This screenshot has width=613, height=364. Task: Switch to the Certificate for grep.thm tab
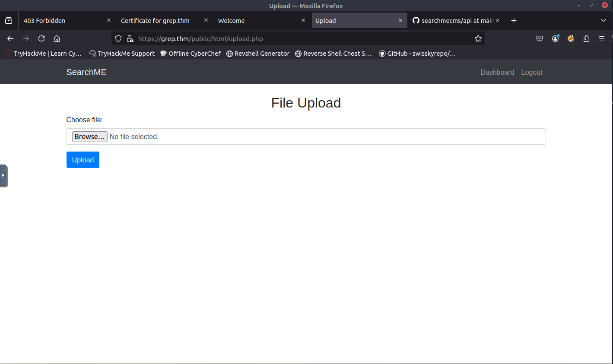point(156,21)
